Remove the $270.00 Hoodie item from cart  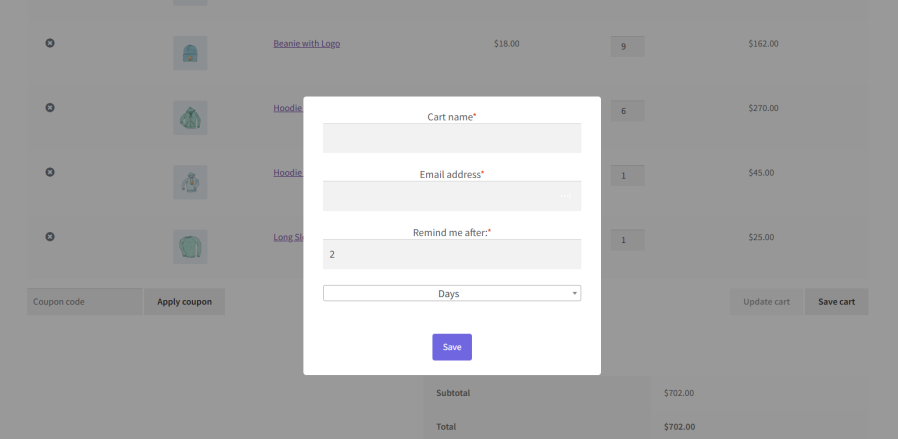pyautogui.click(x=50, y=108)
